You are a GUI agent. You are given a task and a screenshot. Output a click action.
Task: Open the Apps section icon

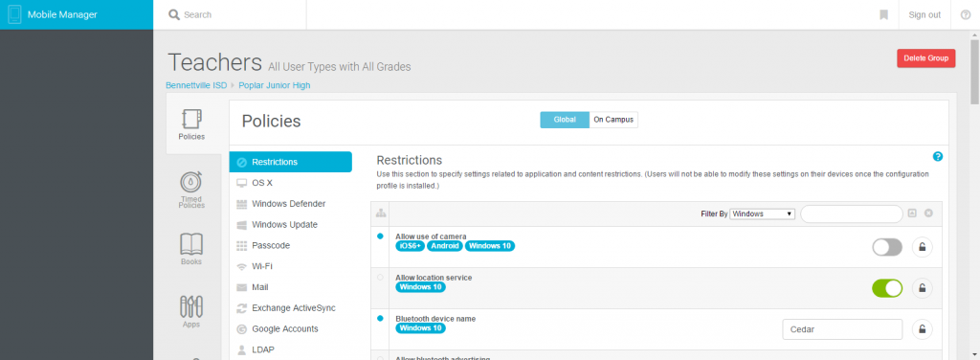coord(191,306)
